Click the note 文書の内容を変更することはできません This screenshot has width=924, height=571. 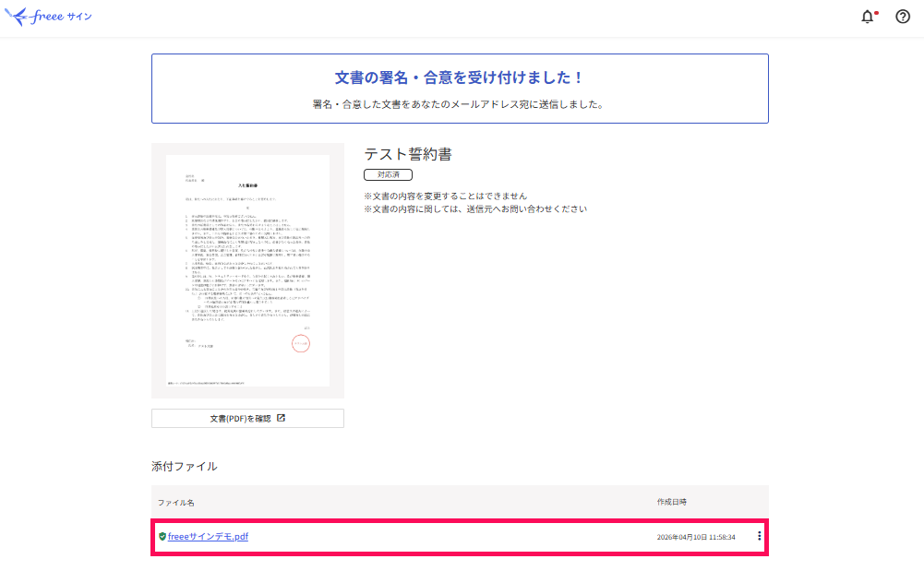coord(446,196)
